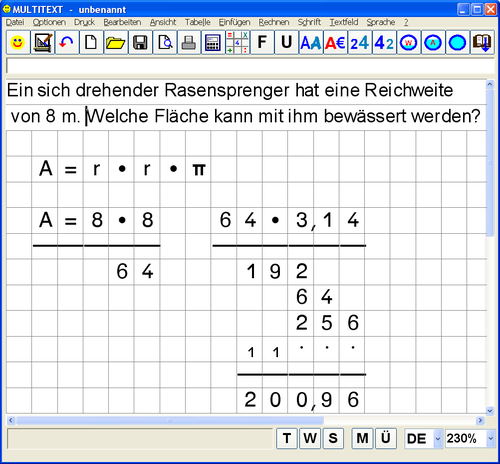
Task: Click the horizontal scrollbar right arrow
Action: click(480, 420)
